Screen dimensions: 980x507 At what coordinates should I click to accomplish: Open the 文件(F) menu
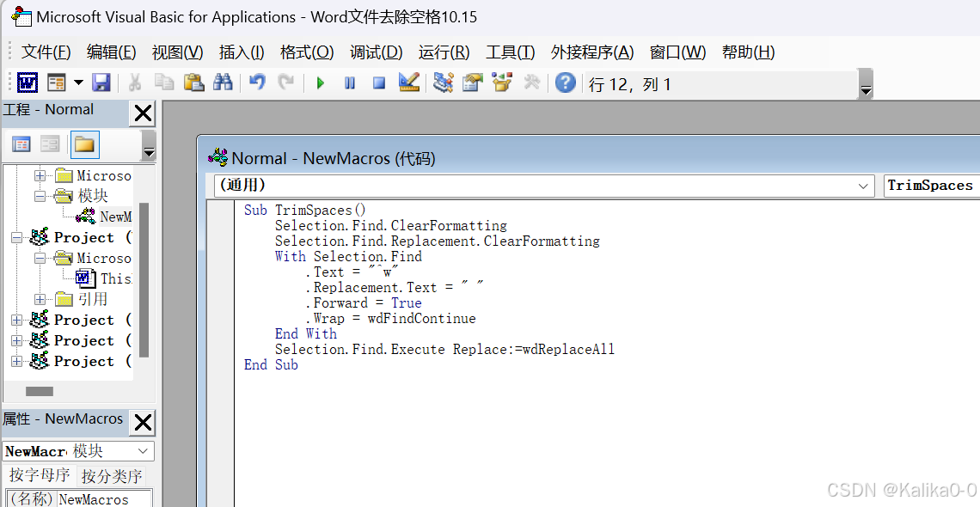point(46,52)
